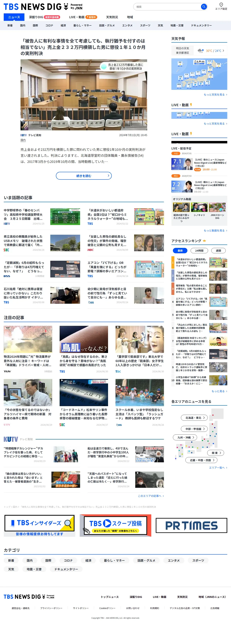Play the courtroom news video
This screenshot has height=644, width=231.
coord(84,95)
